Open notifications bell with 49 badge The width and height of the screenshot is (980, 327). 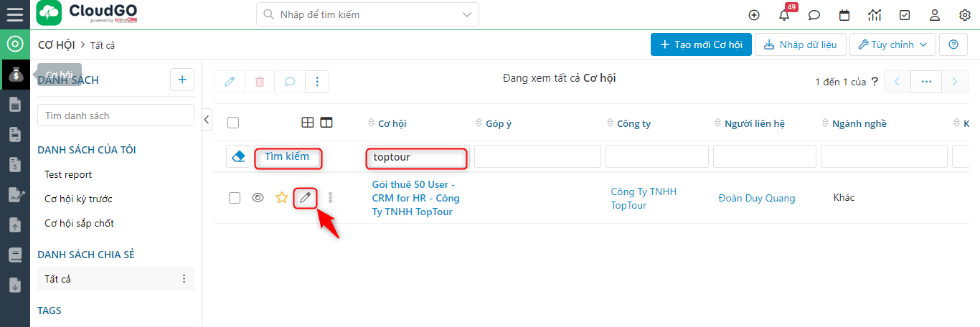784,14
